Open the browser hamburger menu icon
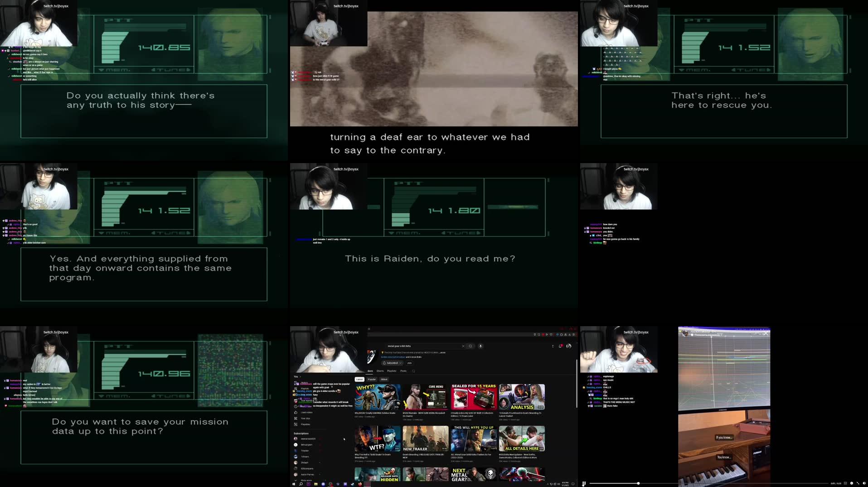The width and height of the screenshot is (868, 487). (x=573, y=334)
